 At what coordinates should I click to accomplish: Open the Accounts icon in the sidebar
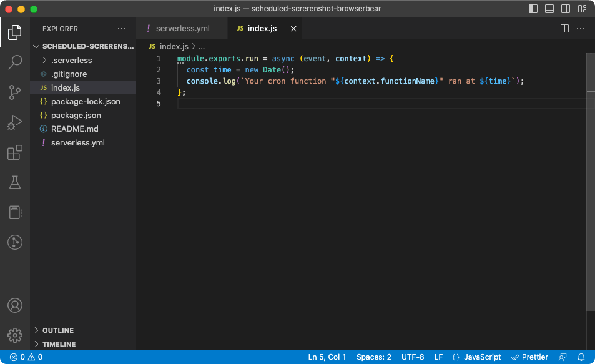(x=14, y=305)
